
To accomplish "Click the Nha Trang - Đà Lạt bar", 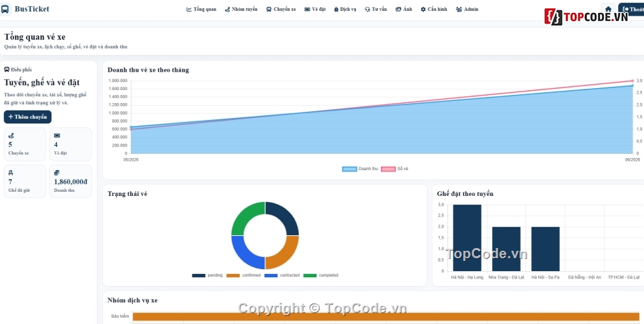I will (506, 249).
